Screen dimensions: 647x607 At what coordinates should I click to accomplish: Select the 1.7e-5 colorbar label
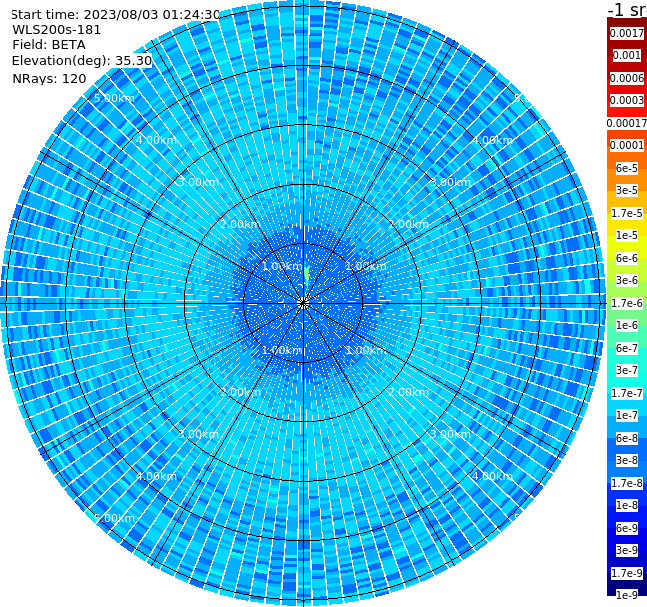pyautogui.click(x=627, y=213)
